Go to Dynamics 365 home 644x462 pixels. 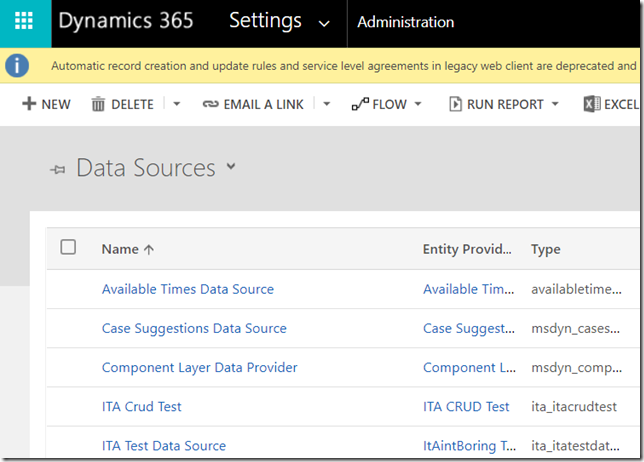tap(126, 21)
